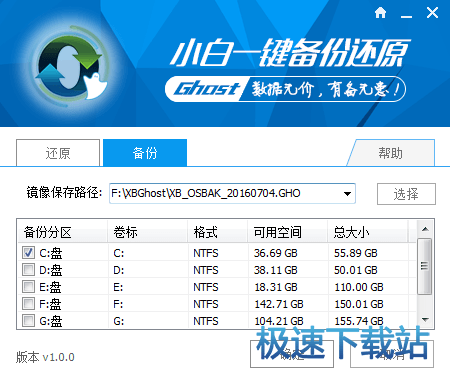Click the 取消 cancel button
This screenshot has width=450, height=380.
click(392, 354)
